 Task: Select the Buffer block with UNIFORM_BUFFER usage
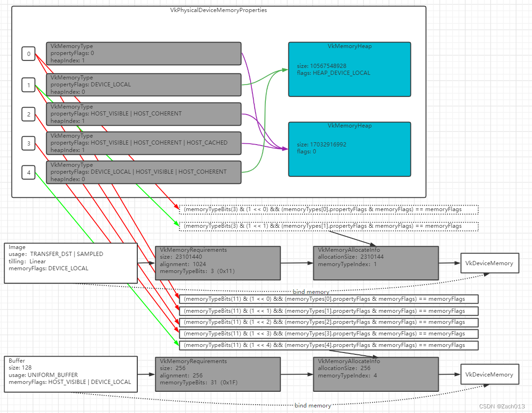[70, 374]
